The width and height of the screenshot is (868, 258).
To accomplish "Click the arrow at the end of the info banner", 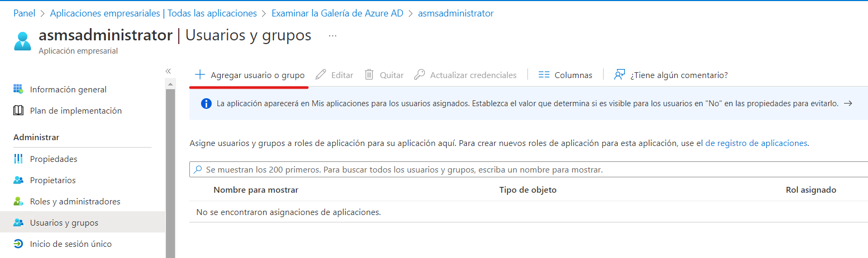I will [x=848, y=104].
